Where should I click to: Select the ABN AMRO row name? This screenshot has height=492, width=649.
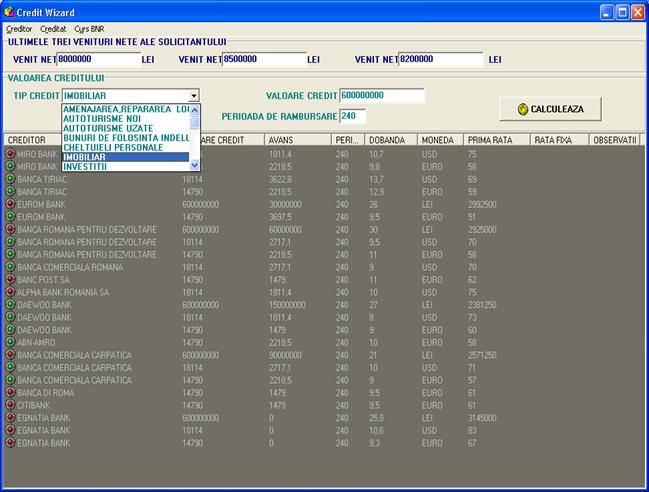(x=36, y=342)
